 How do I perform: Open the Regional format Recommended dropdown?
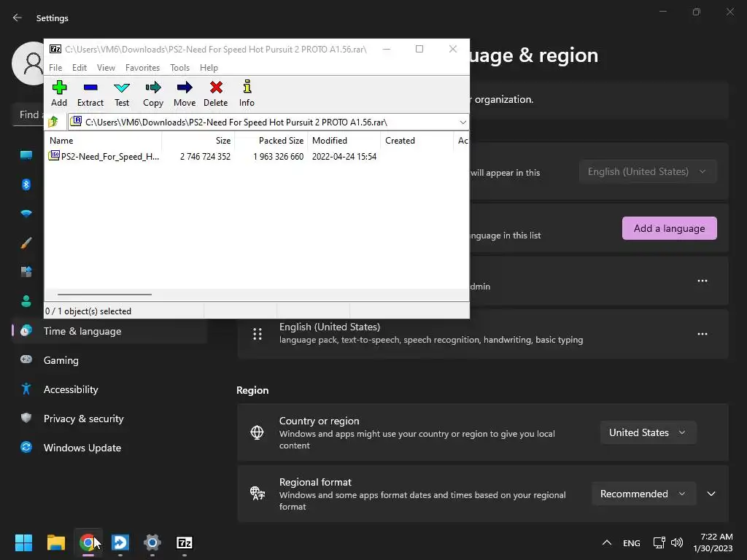(643, 494)
